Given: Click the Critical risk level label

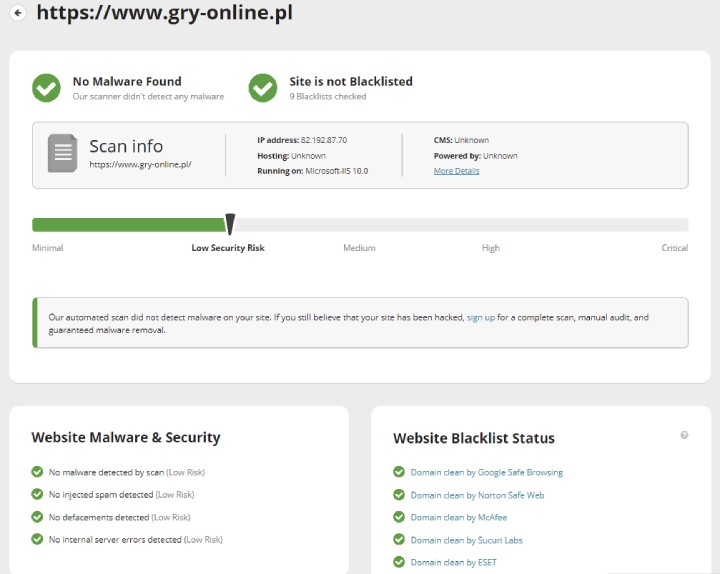Looking at the screenshot, I should click(674, 248).
